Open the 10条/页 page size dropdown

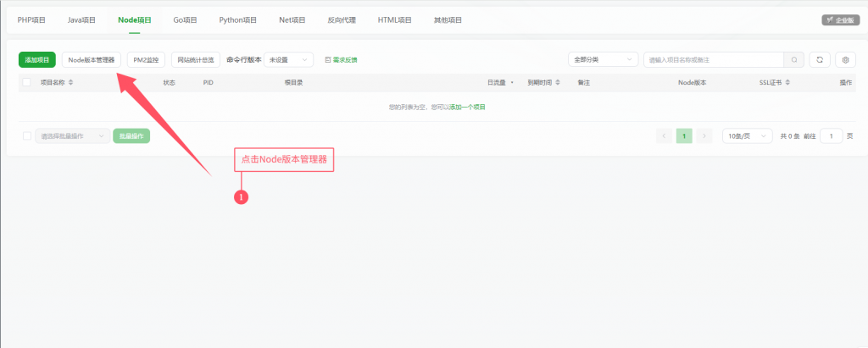pyautogui.click(x=747, y=135)
